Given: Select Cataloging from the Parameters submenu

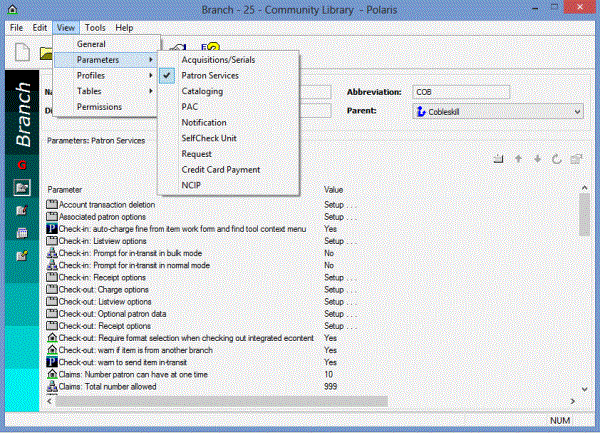Looking at the screenshot, I should coord(202,91).
